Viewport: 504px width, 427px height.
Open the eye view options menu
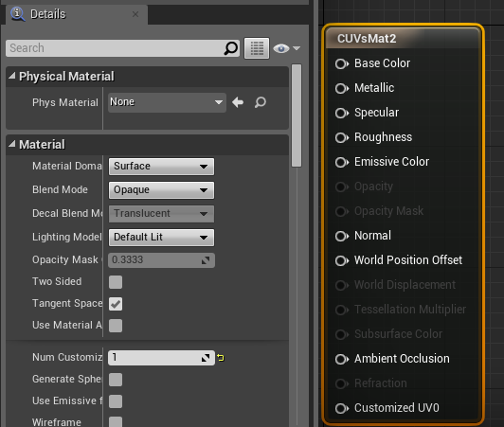coord(286,48)
